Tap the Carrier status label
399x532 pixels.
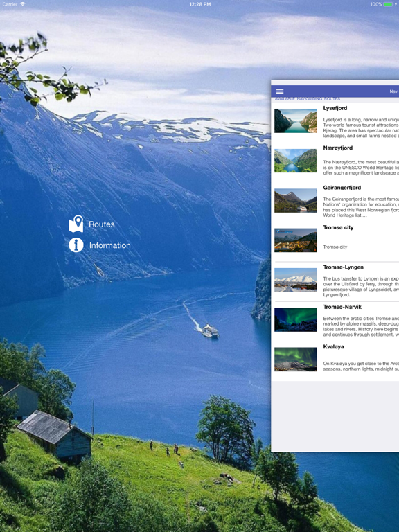pyautogui.click(x=10, y=4)
